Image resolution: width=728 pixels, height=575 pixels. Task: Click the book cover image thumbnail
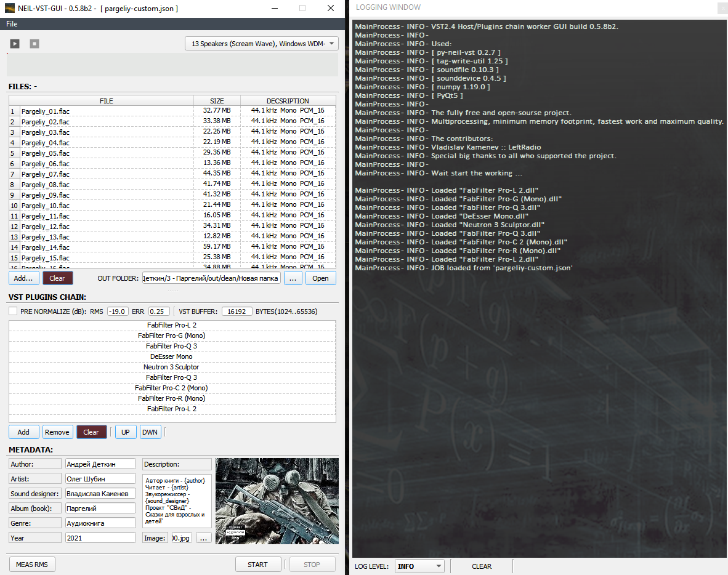(277, 501)
